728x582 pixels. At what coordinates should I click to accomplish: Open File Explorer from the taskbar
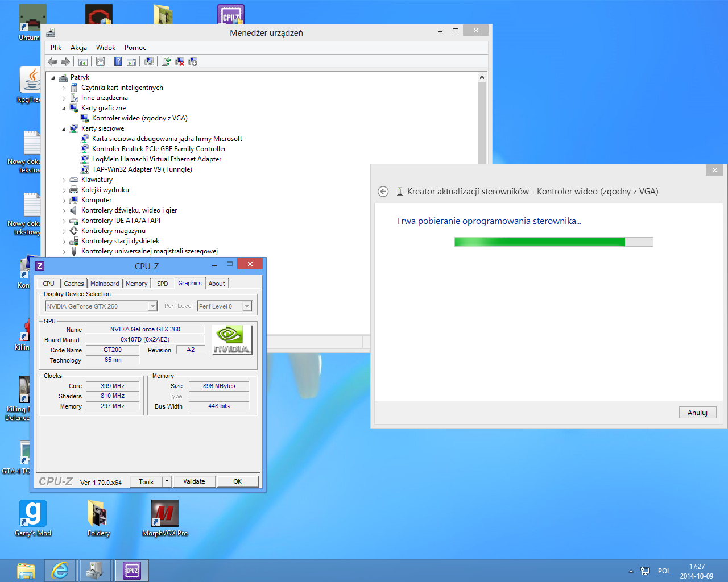[x=26, y=571]
